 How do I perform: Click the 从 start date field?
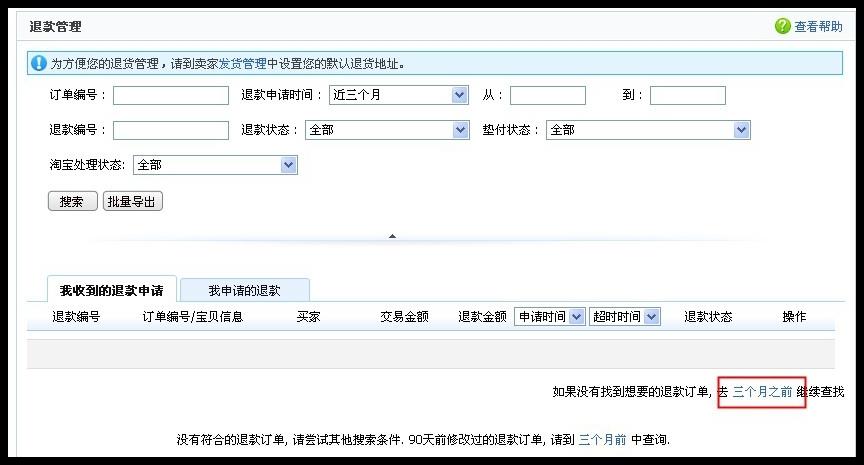(x=548, y=95)
